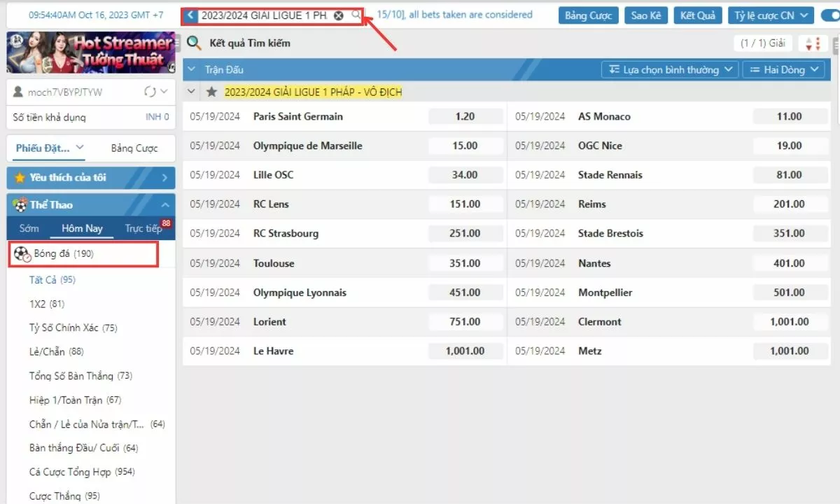This screenshot has width=840, height=504.
Task: Click Le Havre odds 1,001.00
Action: 465,351
